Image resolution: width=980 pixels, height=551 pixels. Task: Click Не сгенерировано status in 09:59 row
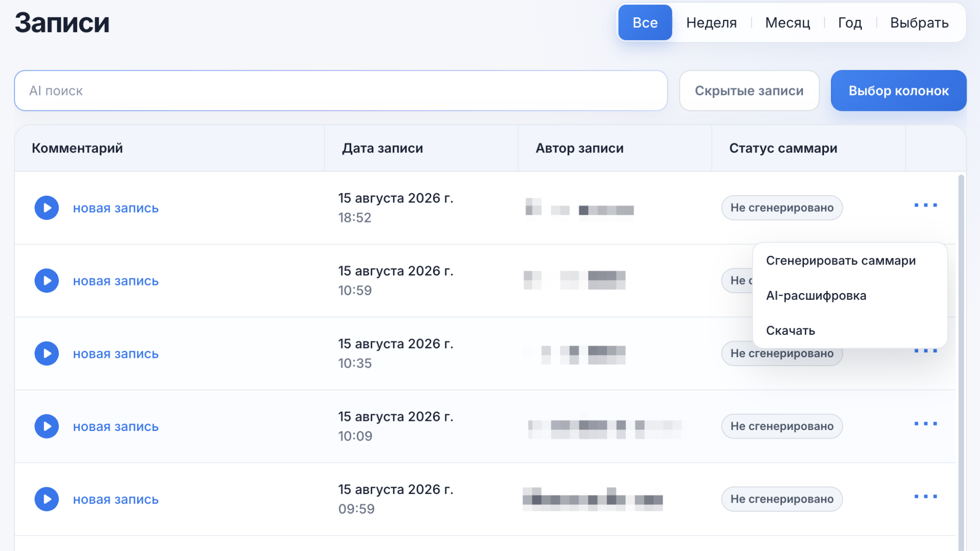coord(782,499)
